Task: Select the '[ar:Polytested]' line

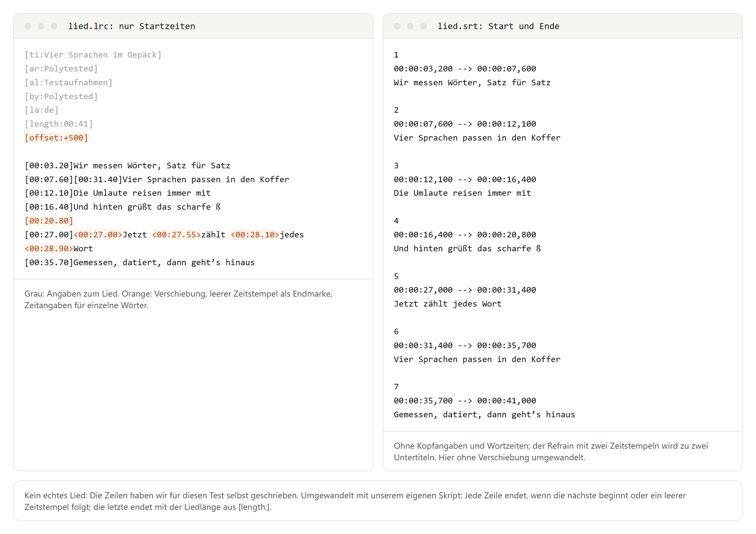Action: coord(61,69)
